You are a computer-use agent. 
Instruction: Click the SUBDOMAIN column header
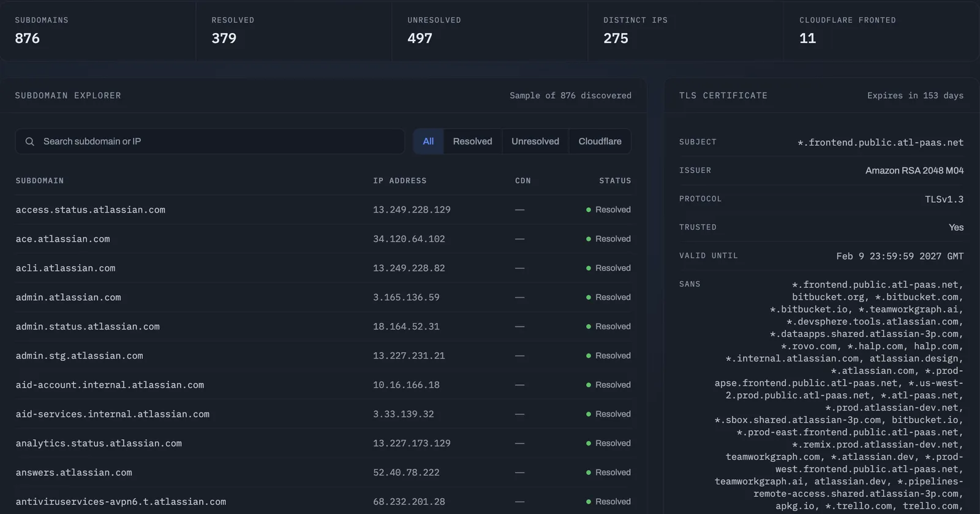coord(40,181)
